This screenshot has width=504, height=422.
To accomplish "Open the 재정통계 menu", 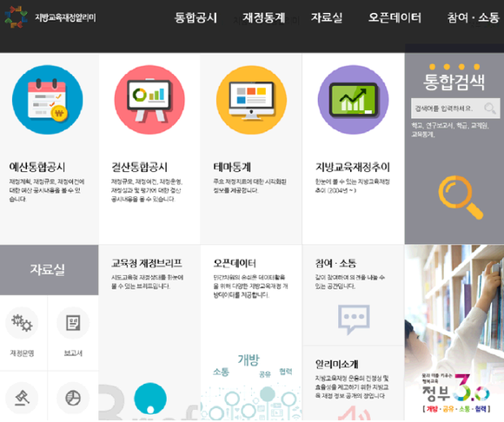I will [x=264, y=17].
